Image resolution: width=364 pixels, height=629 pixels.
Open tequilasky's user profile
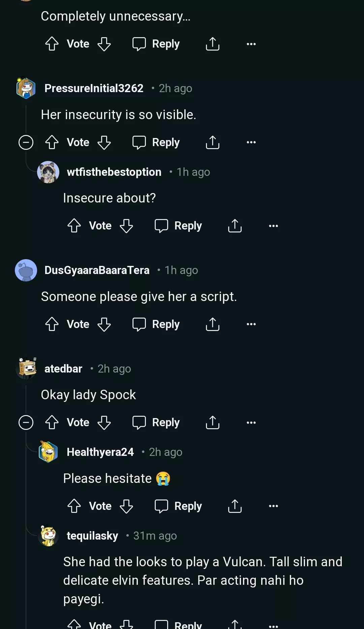point(92,536)
